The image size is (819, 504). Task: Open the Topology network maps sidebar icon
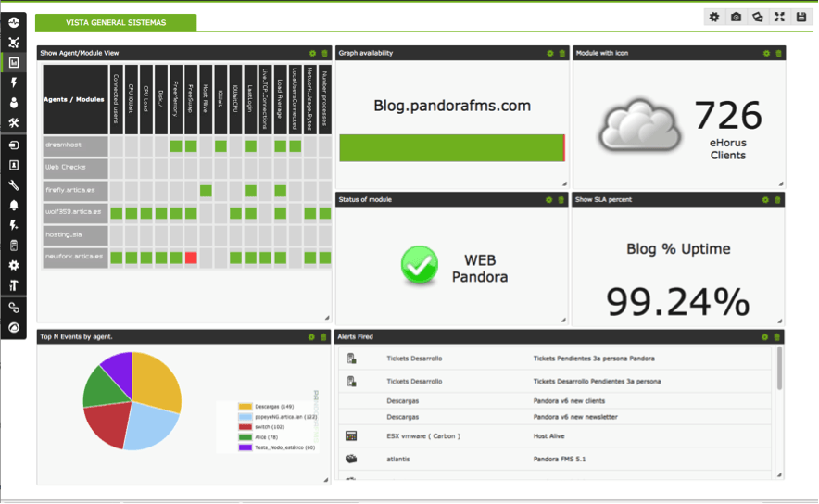coord(14,43)
